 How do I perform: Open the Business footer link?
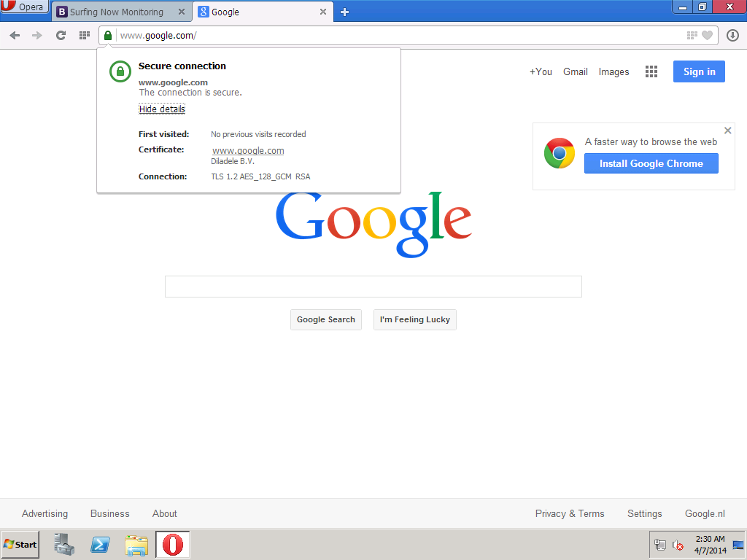[110, 514]
